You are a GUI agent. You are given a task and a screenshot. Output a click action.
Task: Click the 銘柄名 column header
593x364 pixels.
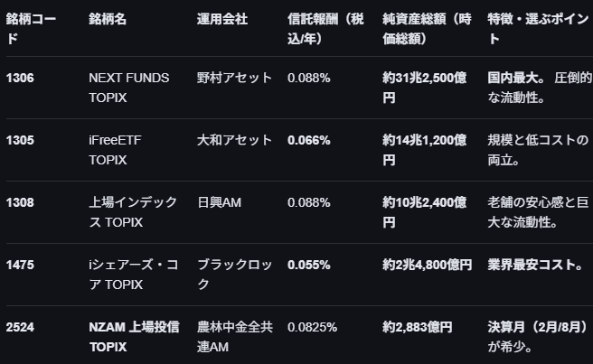coord(108,19)
